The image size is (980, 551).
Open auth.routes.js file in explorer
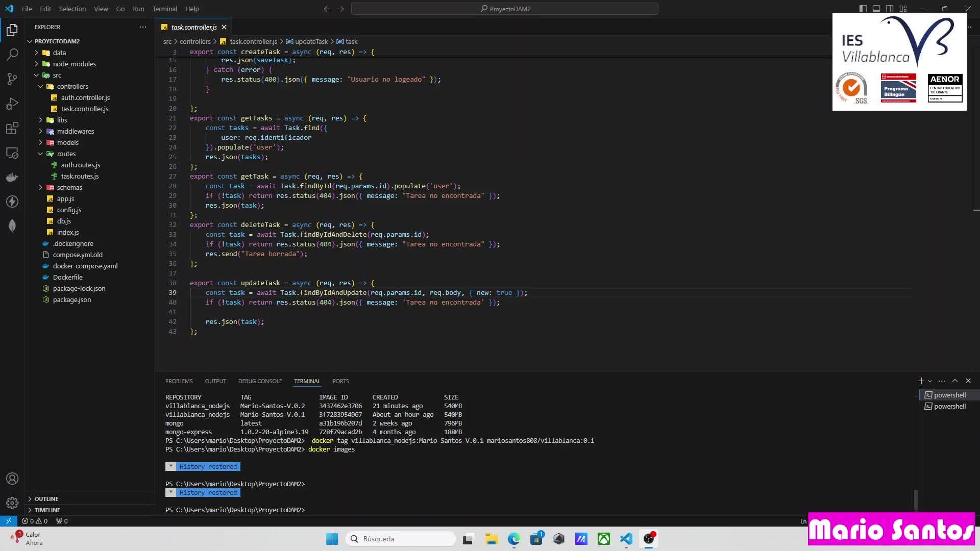click(x=80, y=165)
